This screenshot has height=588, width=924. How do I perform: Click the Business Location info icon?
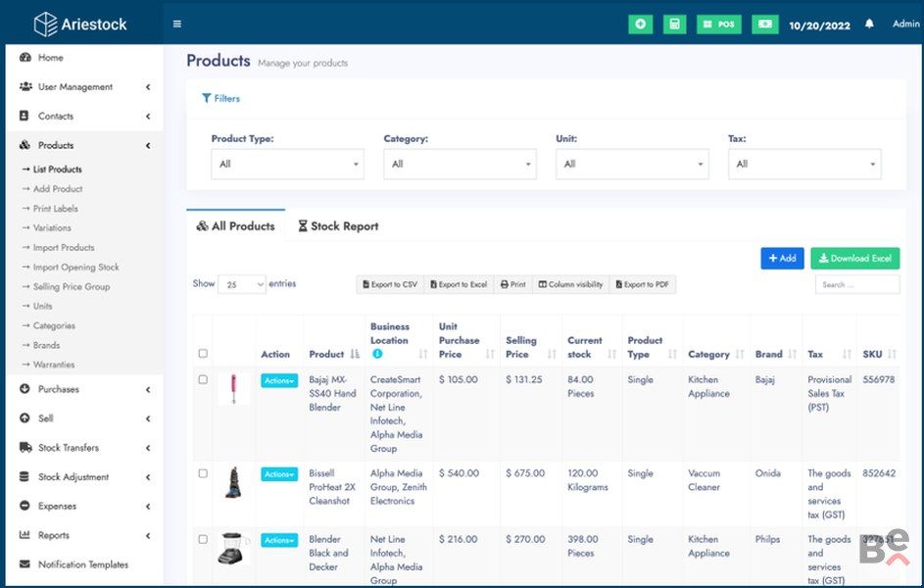click(377, 354)
